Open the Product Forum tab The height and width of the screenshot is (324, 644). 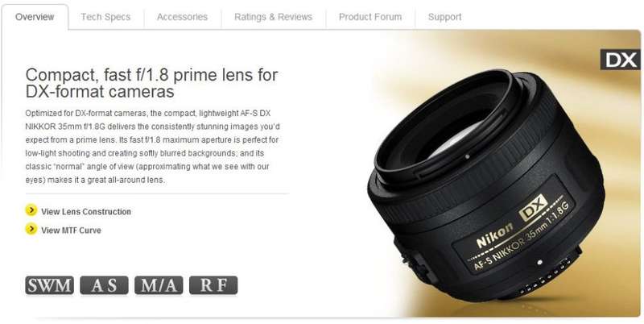click(370, 17)
